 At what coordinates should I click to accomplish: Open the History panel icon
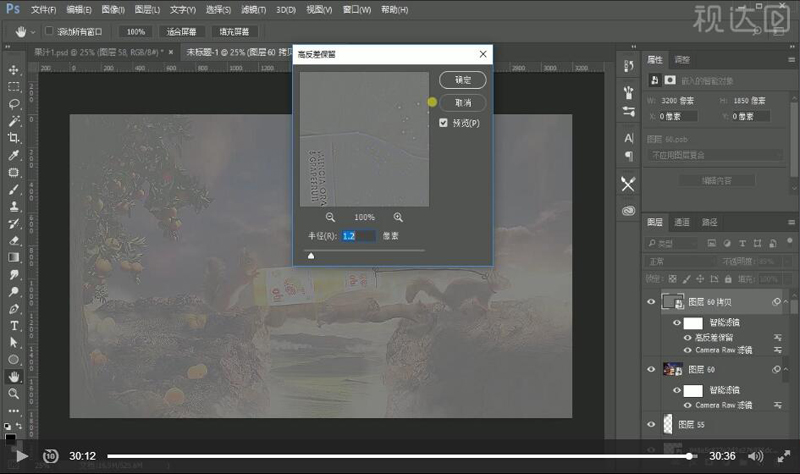tap(629, 65)
